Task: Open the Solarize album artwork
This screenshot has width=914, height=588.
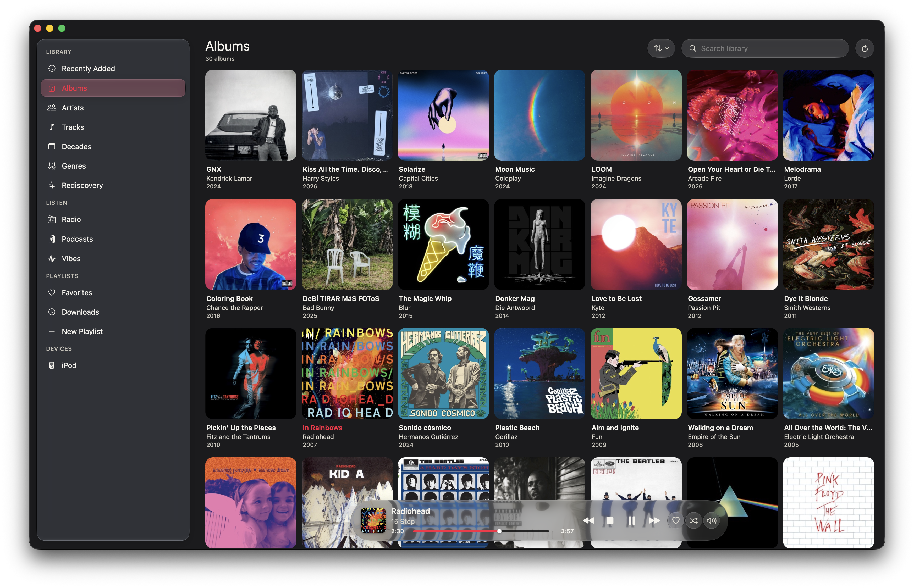Action: click(x=443, y=115)
